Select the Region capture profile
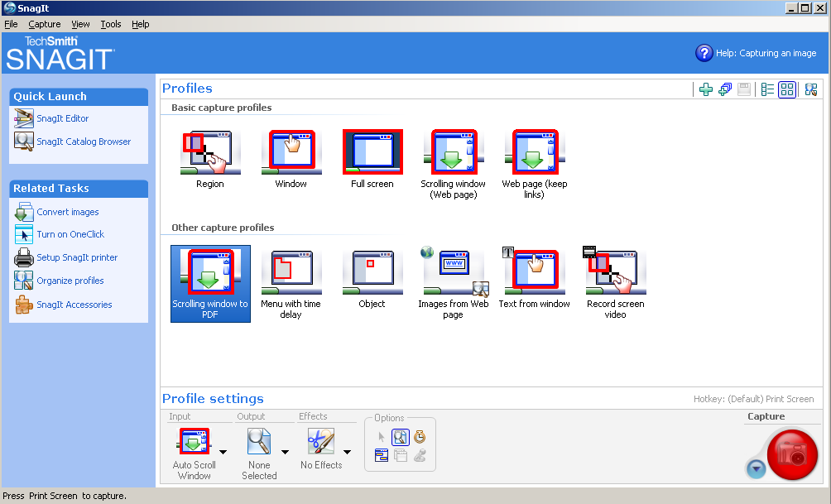 coord(210,159)
